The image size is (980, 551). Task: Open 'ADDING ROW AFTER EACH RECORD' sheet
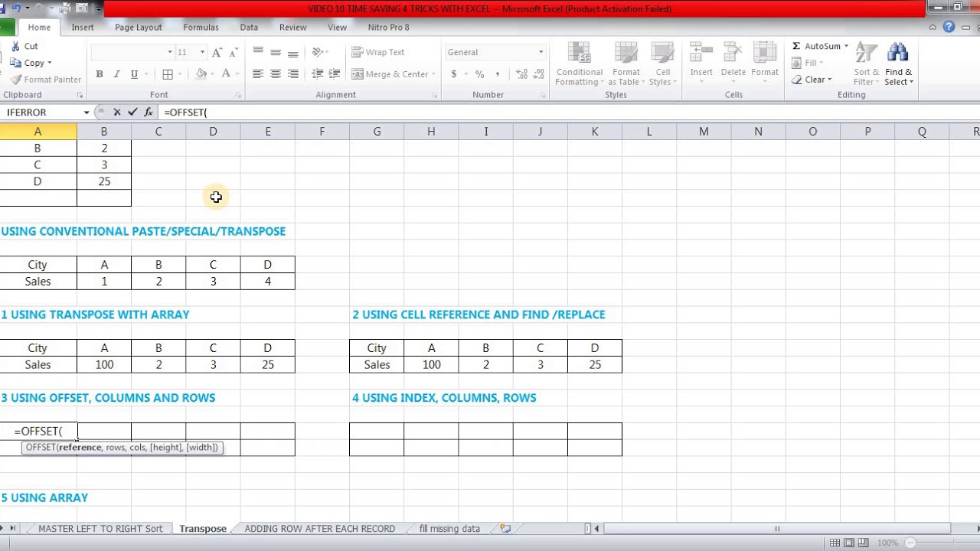pos(319,529)
